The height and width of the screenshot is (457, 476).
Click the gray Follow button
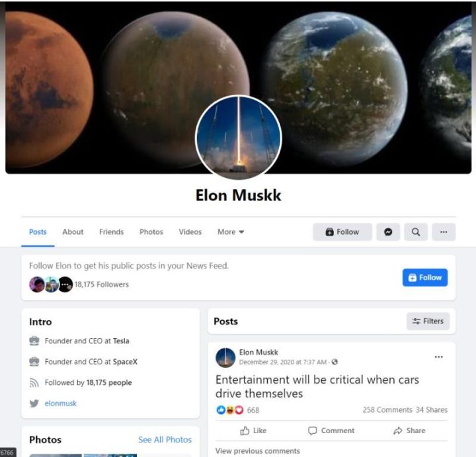[x=342, y=232]
